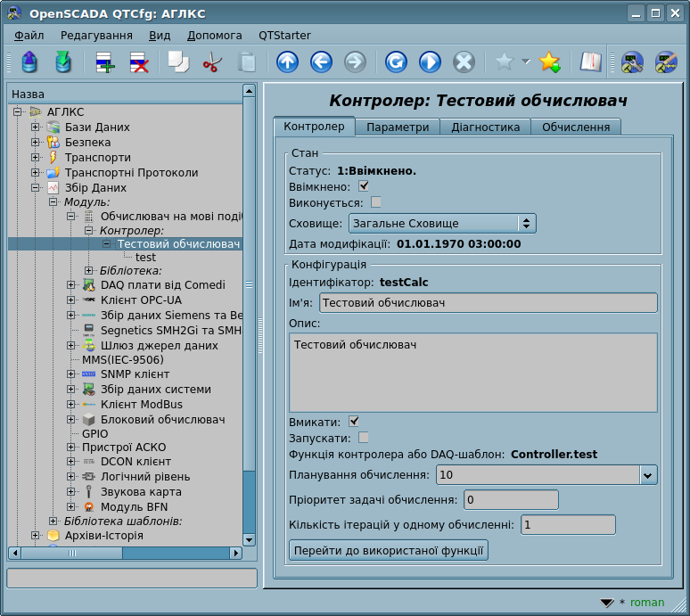Toggle the Ввімкнено checkbox

coord(364,186)
